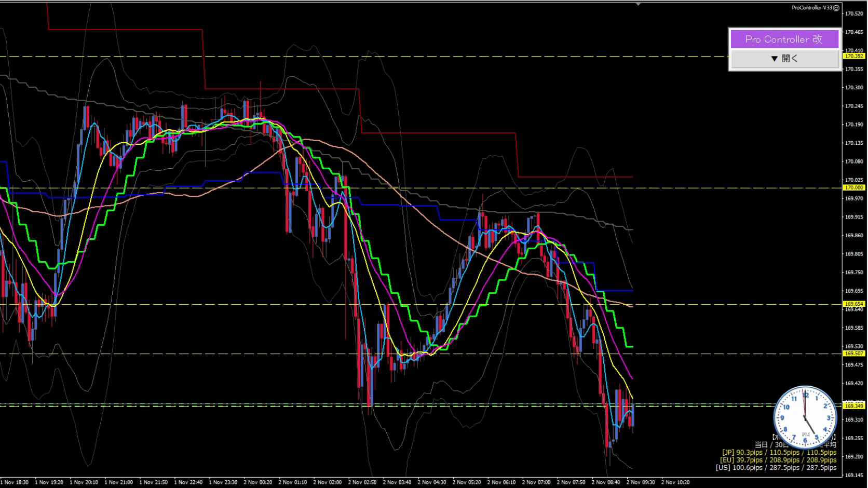
Task: Select the 169.349 current price label
Action: pos(854,406)
